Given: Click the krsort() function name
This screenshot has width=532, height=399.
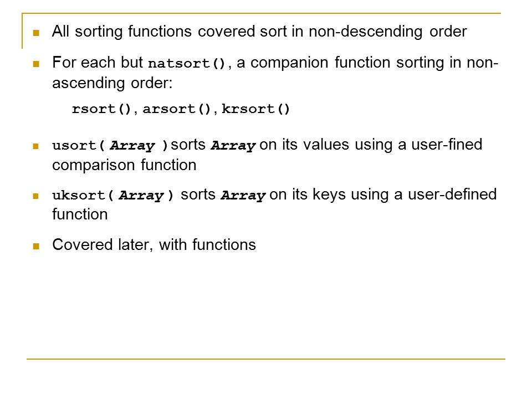Looking at the screenshot, I should (x=255, y=109).
